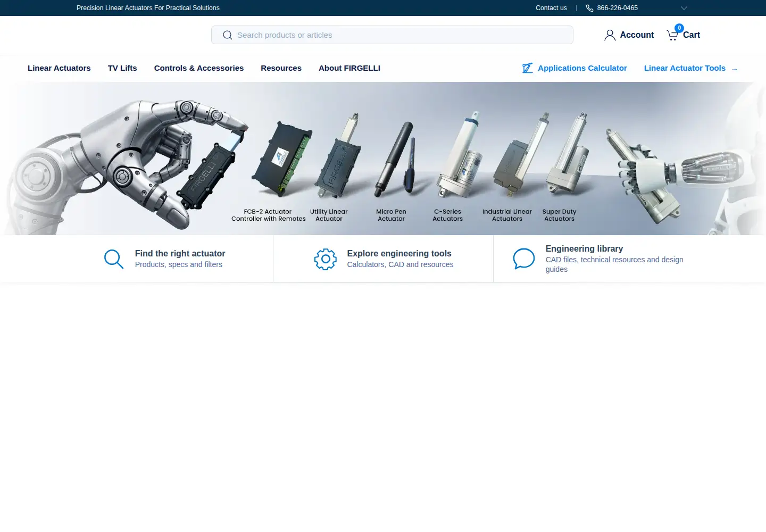Viewport: 766px width, 532px height.
Task: Open the Linear Actuators menu
Action: click(x=59, y=68)
